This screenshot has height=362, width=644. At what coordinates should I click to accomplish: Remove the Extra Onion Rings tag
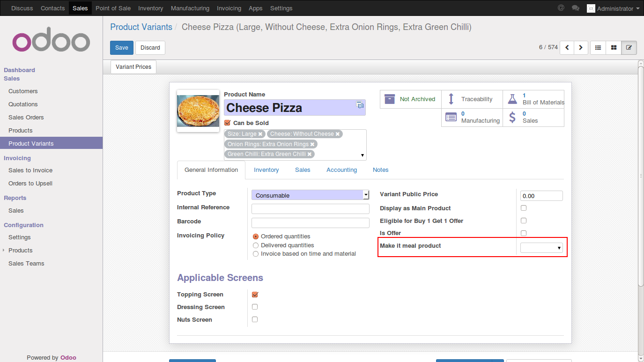pos(312,144)
